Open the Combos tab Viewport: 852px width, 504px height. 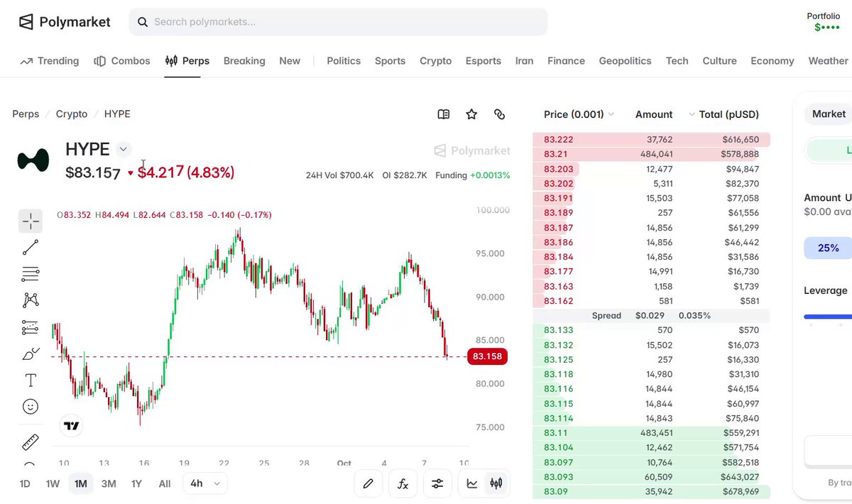click(122, 61)
